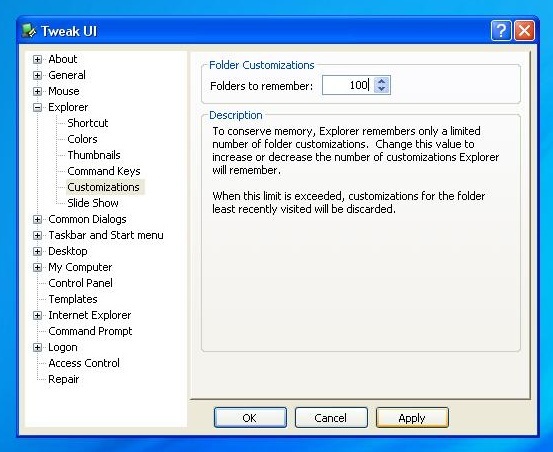The image size is (553, 452).
Task: Expand the About tree node
Action: point(37,59)
